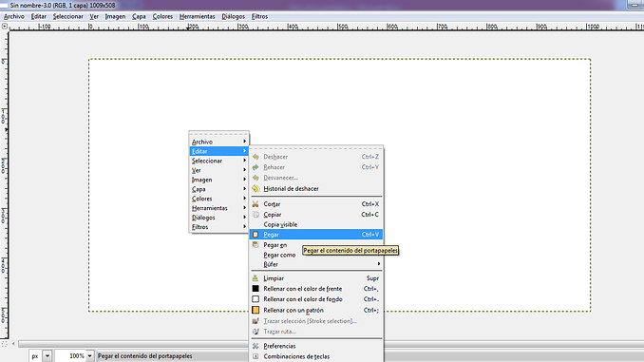Expand Colores submenu in context menu
644x362 pixels.
click(218, 199)
